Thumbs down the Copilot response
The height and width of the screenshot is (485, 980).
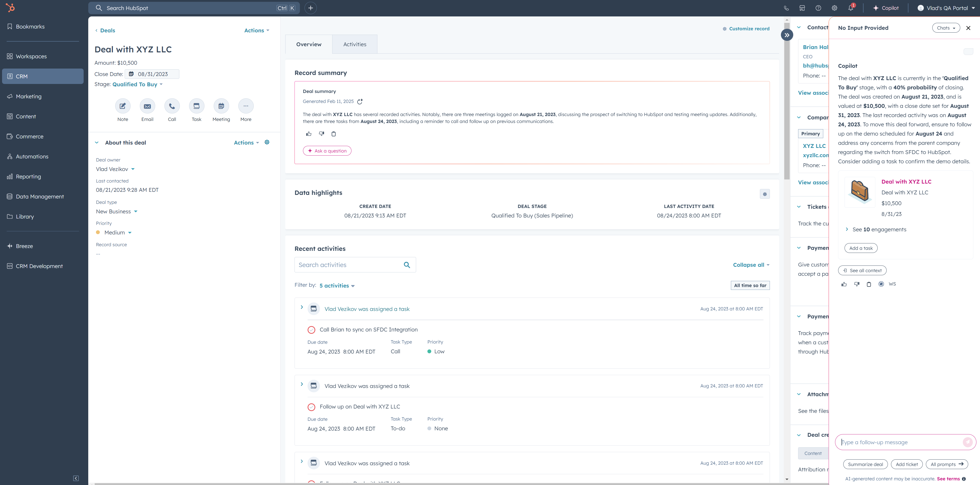click(856, 284)
